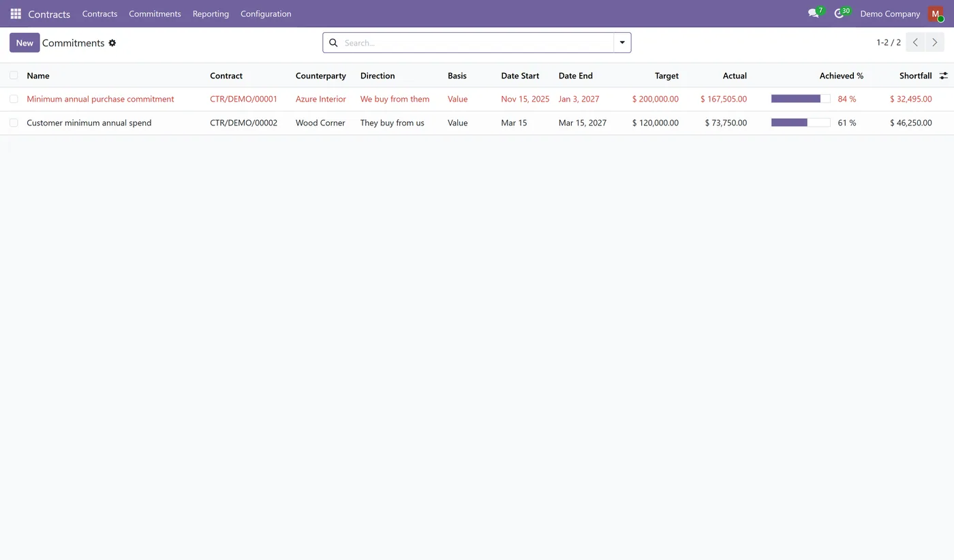This screenshot has height=560, width=954.
Task: Click the Mar 15 start date cell
Action: click(514, 123)
